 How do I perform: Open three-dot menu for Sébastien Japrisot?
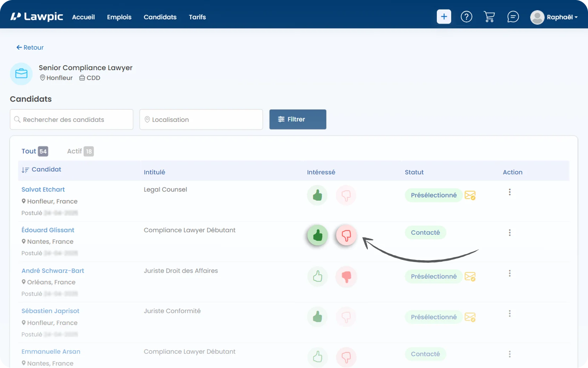[510, 314]
